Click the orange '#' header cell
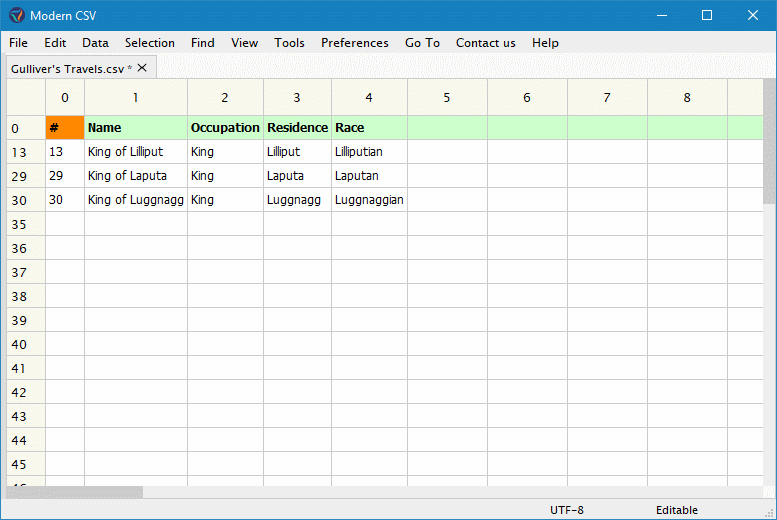777x520 pixels. (65, 127)
